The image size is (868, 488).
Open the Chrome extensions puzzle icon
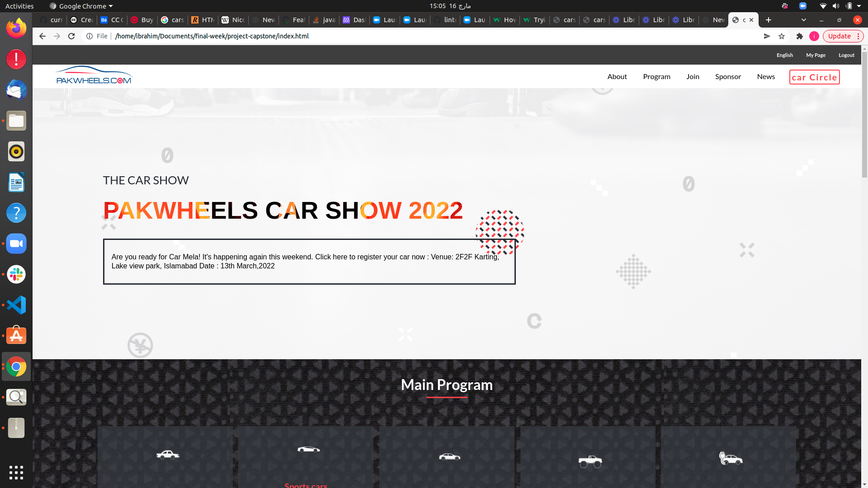pyautogui.click(x=799, y=36)
